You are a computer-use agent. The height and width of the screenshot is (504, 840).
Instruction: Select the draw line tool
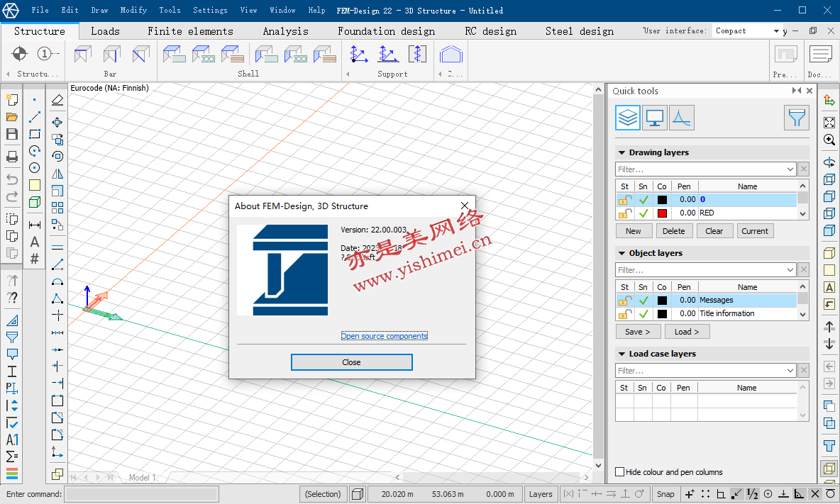(x=35, y=117)
